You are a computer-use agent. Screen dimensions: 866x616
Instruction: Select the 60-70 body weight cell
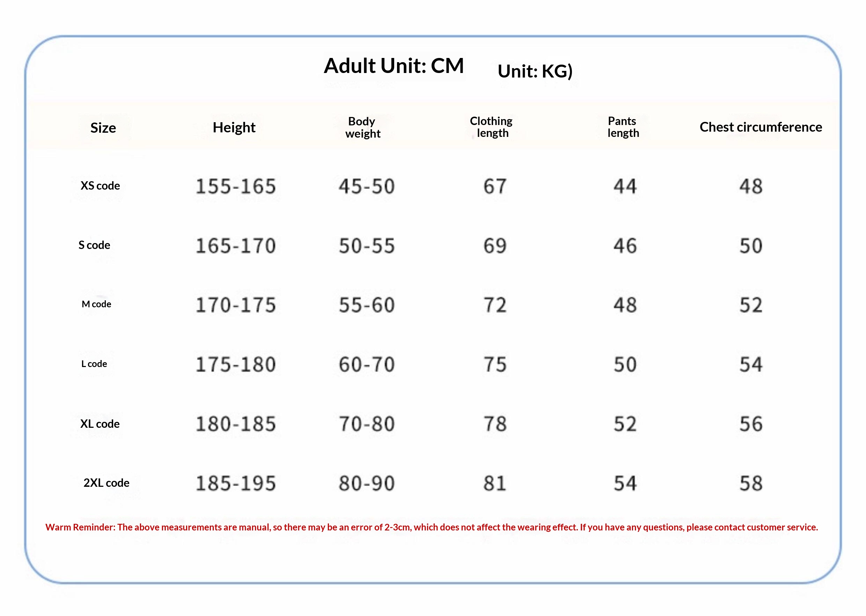(x=366, y=365)
